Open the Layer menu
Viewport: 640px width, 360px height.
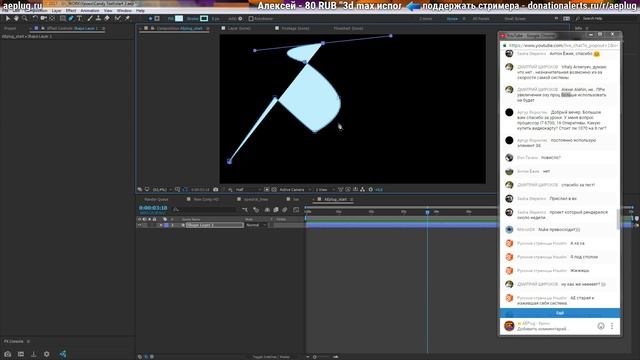[56, 11]
